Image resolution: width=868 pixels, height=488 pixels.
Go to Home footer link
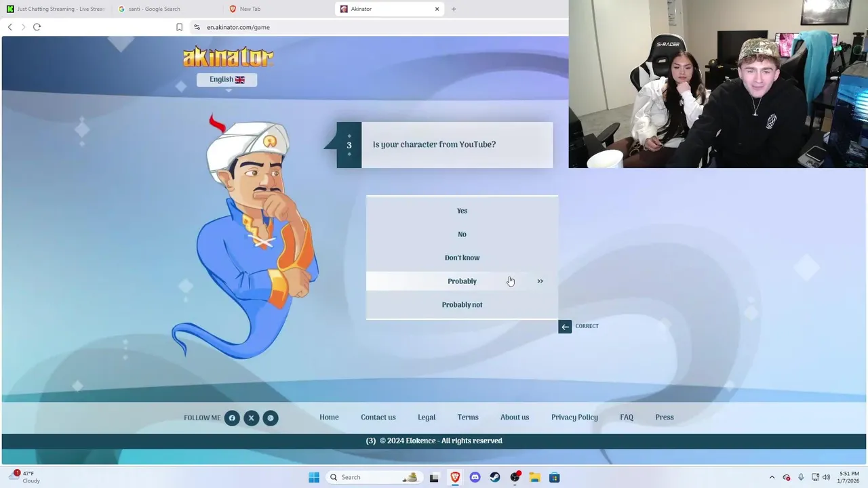[329, 418]
